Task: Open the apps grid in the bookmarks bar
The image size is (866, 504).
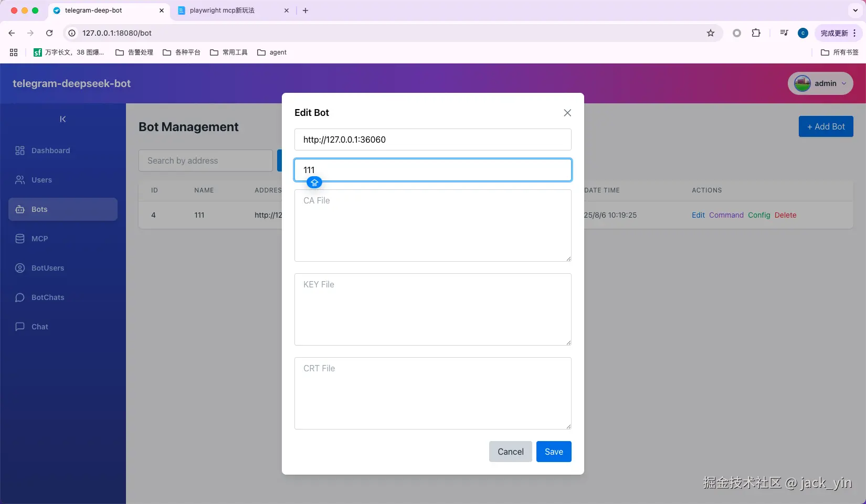Action: [x=14, y=52]
